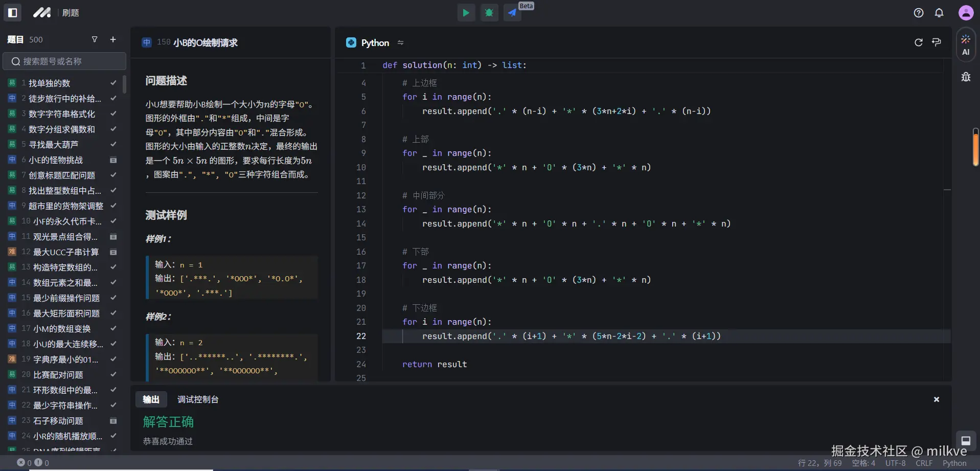This screenshot has width=980, height=471.
Task: Click the green Run code button
Action: 466,13
